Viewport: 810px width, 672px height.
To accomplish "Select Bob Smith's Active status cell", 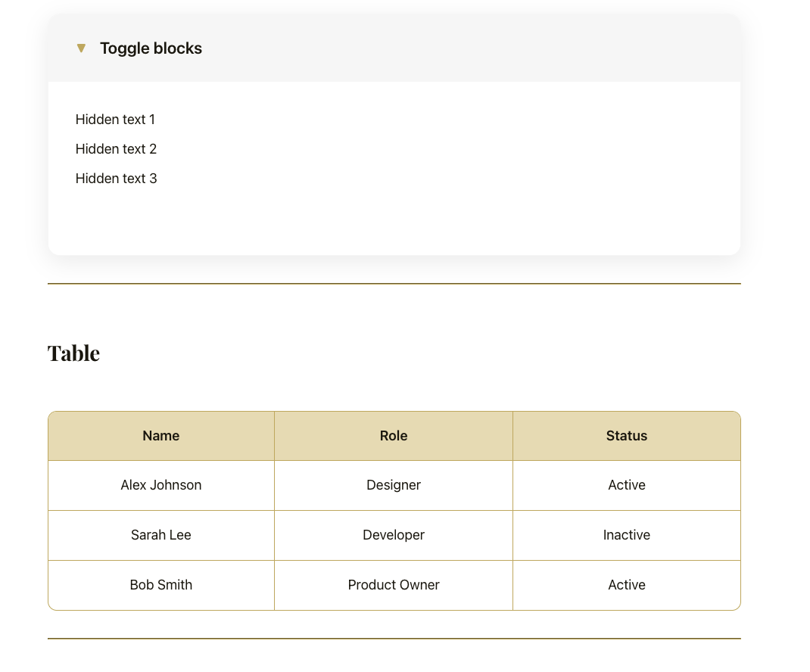I will [626, 585].
